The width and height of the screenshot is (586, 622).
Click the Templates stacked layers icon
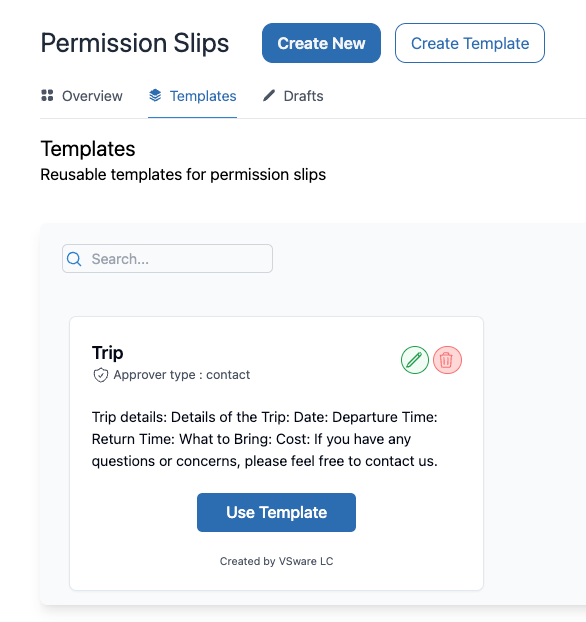[155, 96]
